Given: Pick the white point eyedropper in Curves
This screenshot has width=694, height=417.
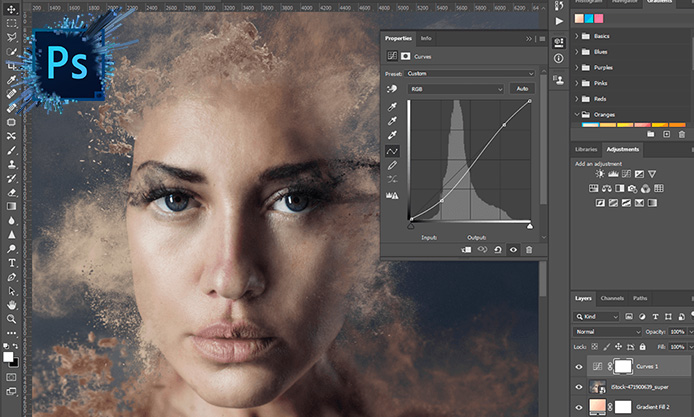Looking at the screenshot, I should pyautogui.click(x=392, y=135).
